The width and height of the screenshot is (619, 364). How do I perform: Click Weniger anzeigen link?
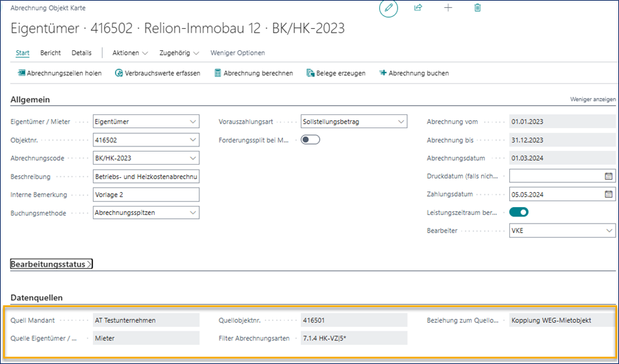pyautogui.click(x=593, y=99)
